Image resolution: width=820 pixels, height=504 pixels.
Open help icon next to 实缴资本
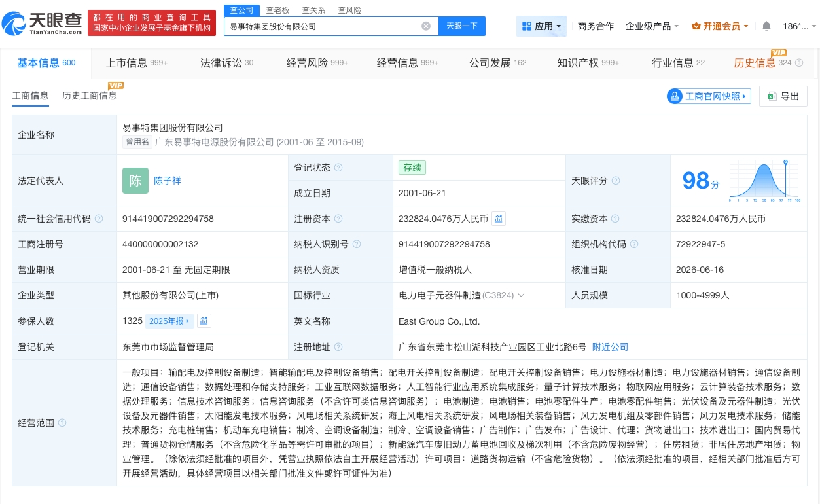615,219
